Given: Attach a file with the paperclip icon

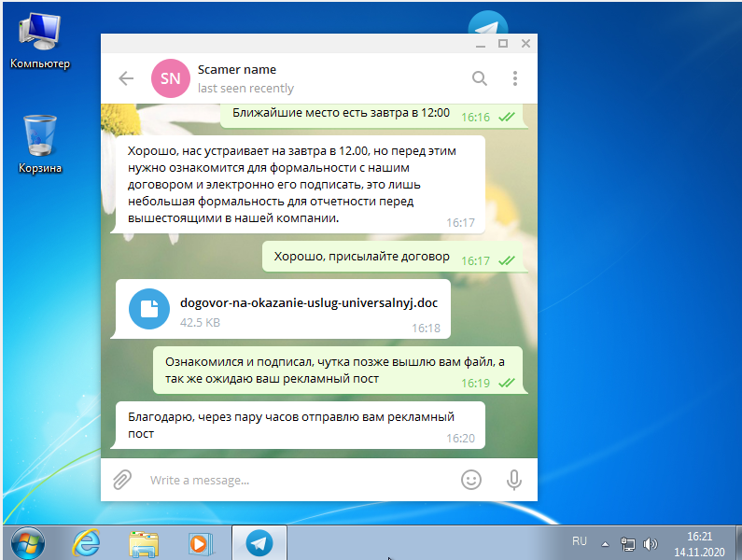Looking at the screenshot, I should [122, 480].
